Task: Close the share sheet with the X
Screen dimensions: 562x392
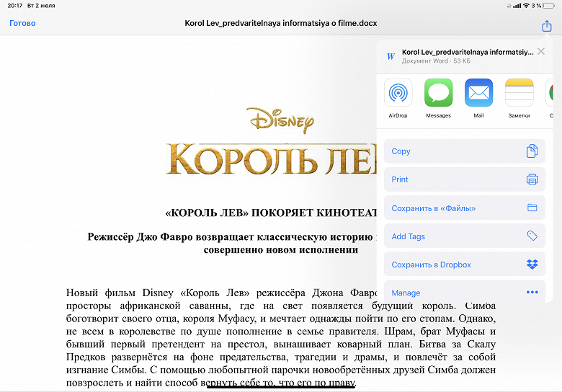Action: click(x=541, y=52)
